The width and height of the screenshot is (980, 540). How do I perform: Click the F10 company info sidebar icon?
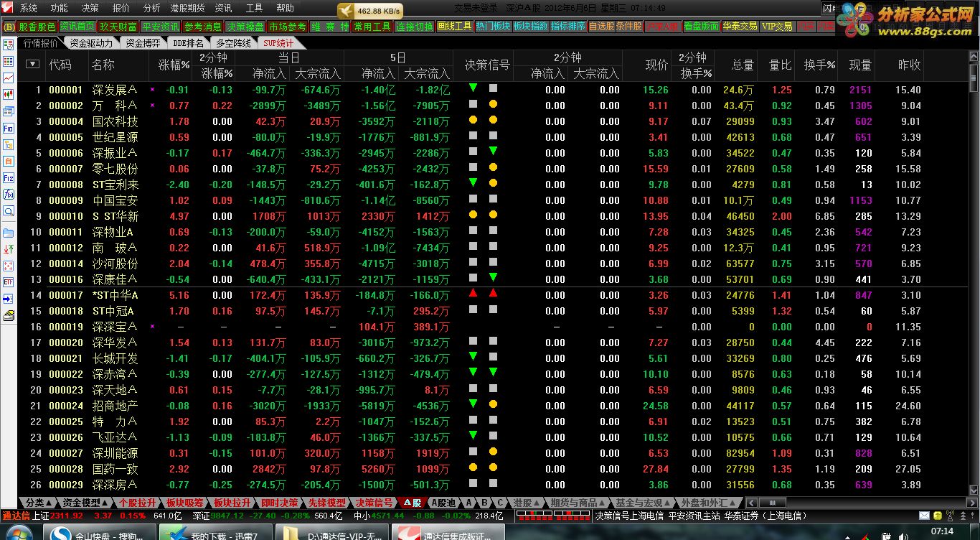9,129
